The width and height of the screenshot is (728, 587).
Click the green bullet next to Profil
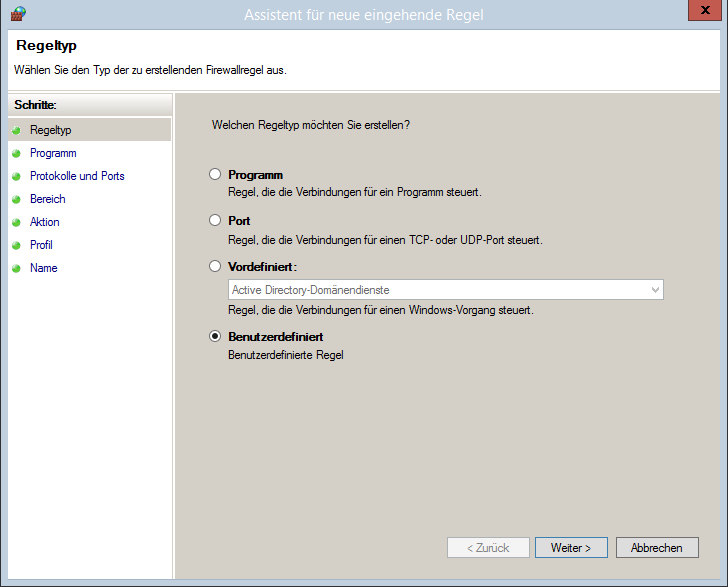16,245
